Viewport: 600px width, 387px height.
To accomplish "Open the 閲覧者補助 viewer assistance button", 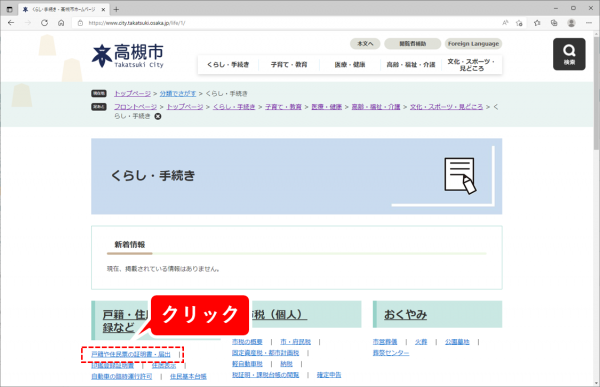I will (x=412, y=44).
